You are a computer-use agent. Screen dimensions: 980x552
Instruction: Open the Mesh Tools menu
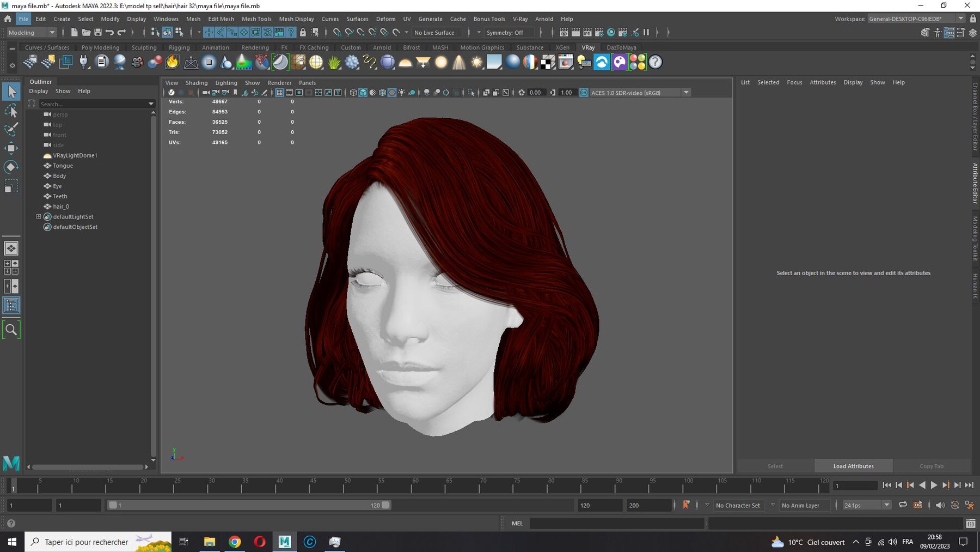[256, 19]
